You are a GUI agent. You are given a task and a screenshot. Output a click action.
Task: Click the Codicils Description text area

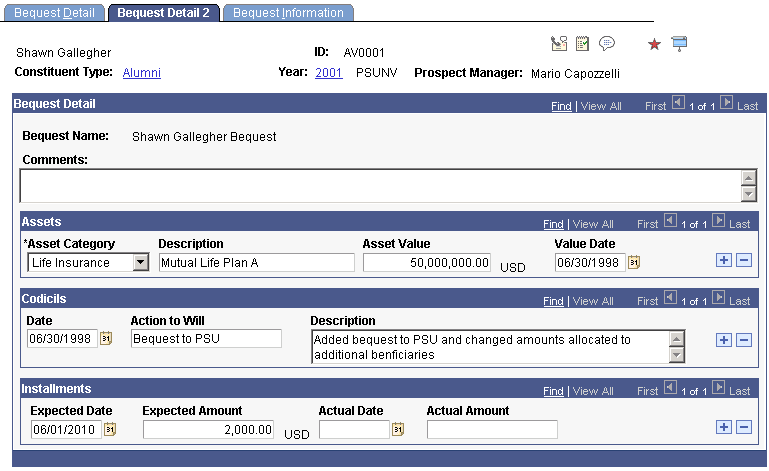(x=490, y=347)
